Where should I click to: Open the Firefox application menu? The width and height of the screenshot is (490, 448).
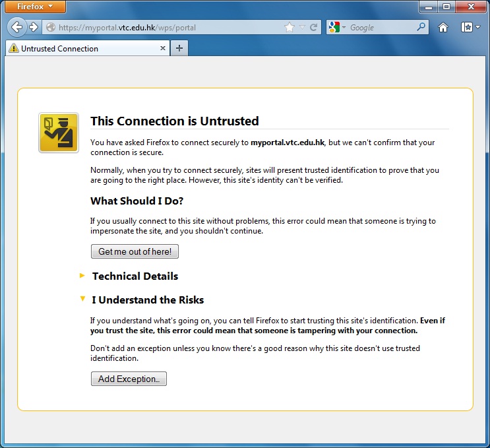pyautogui.click(x=35, y=7)
